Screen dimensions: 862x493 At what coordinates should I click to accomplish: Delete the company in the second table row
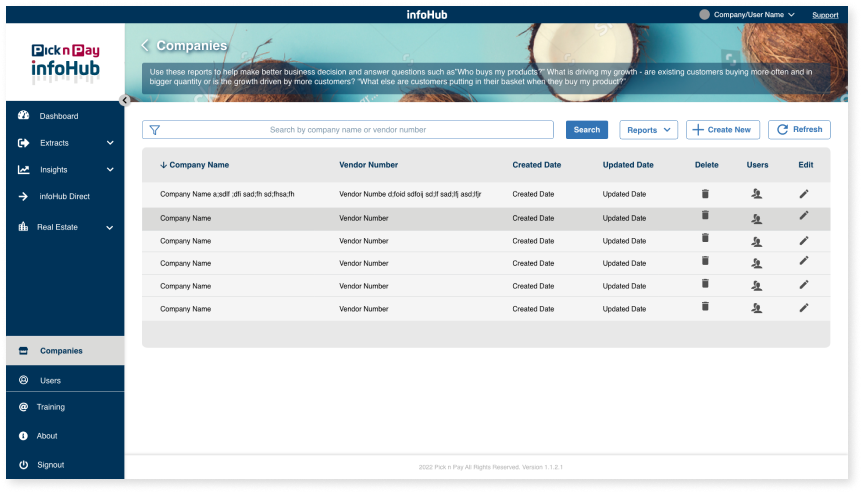pyautogui.click(x=705, y=215)
